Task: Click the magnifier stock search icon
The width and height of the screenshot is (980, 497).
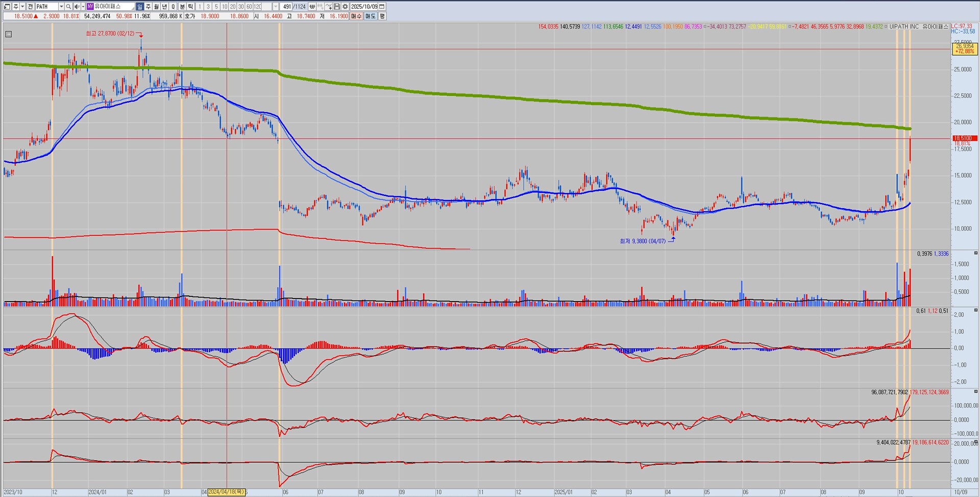Action: tap(68, 7)
